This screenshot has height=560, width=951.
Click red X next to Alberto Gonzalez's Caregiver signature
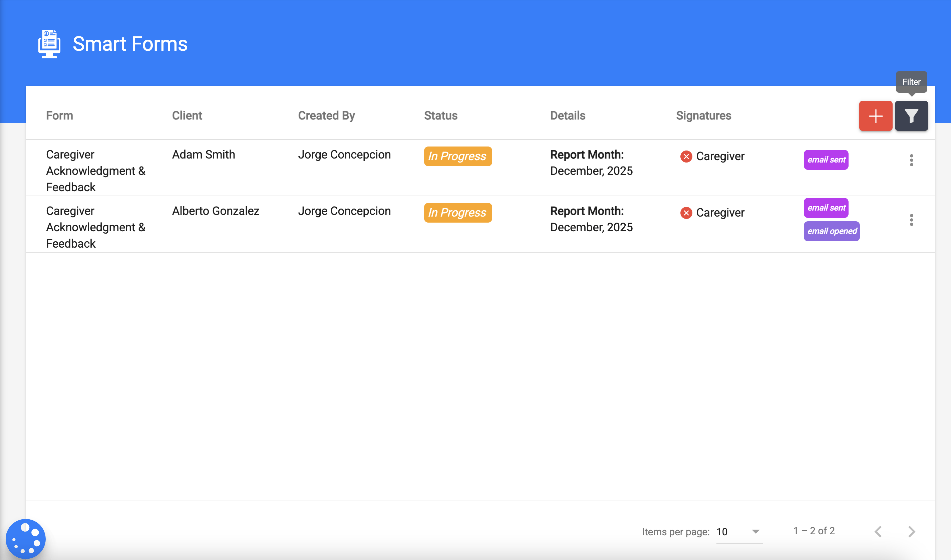click(x=686, y=213)
